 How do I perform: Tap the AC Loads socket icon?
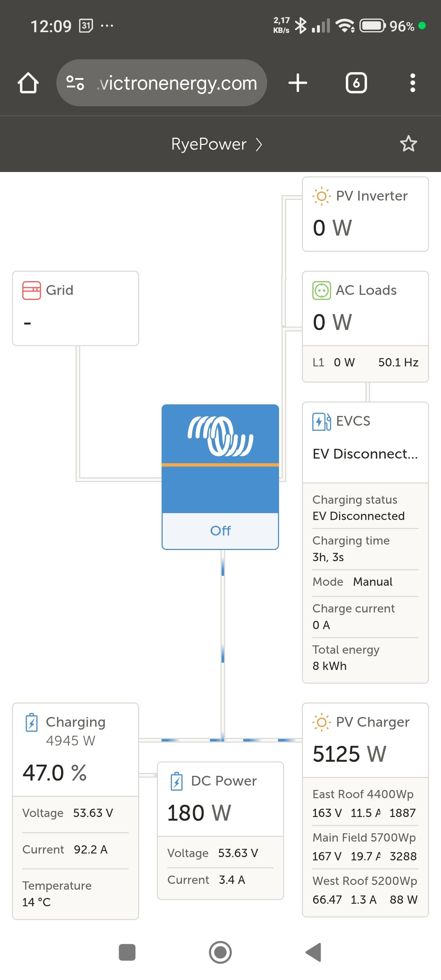321,290
